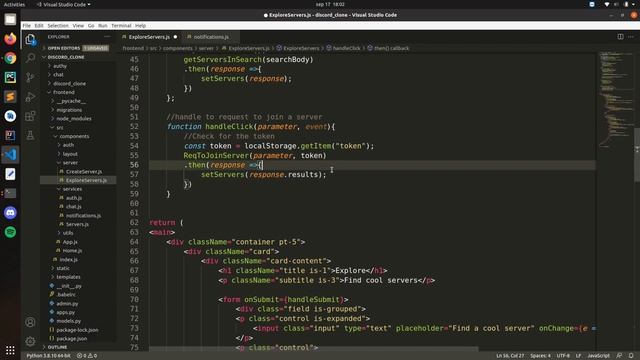Click the code minimap preview
Image resolution: width=640 pixels, height=360 pixels.
[615, 100]
